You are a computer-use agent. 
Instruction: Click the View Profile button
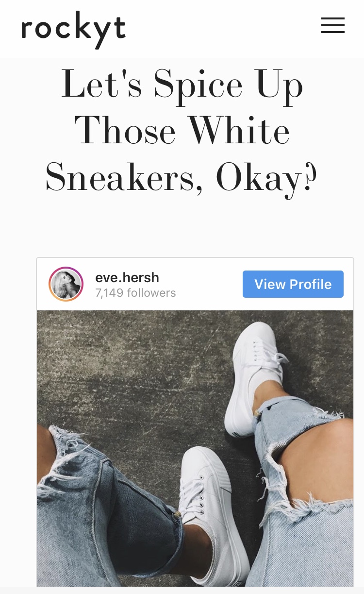pyautogui.click(x=293, y=284)
